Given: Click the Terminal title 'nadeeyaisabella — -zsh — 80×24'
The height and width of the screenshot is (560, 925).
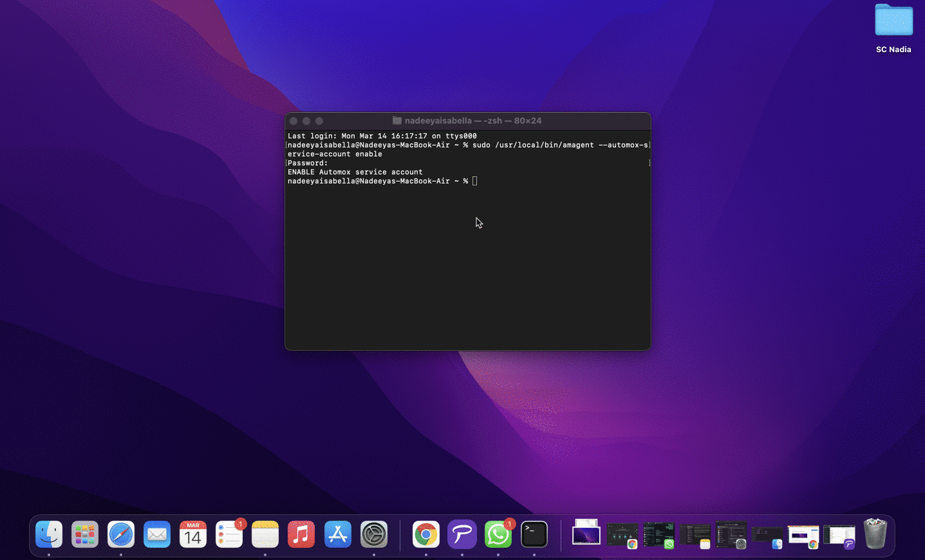Looking at the screenshot, I should pos(473,120).
